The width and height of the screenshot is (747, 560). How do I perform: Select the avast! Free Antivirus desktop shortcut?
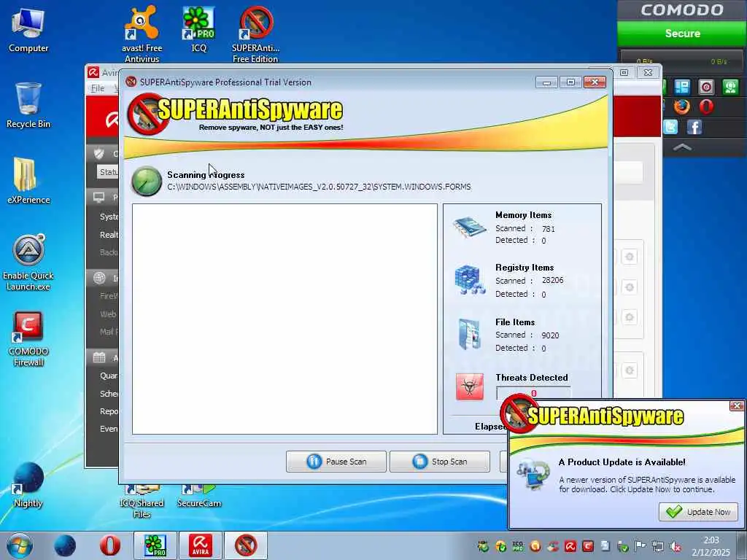[142, 34]
